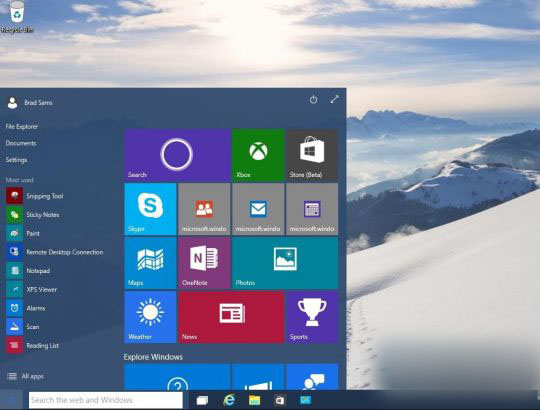Open the Search Cortana tile
This screenshot has width=540, height=410.
tap(177, 155)
